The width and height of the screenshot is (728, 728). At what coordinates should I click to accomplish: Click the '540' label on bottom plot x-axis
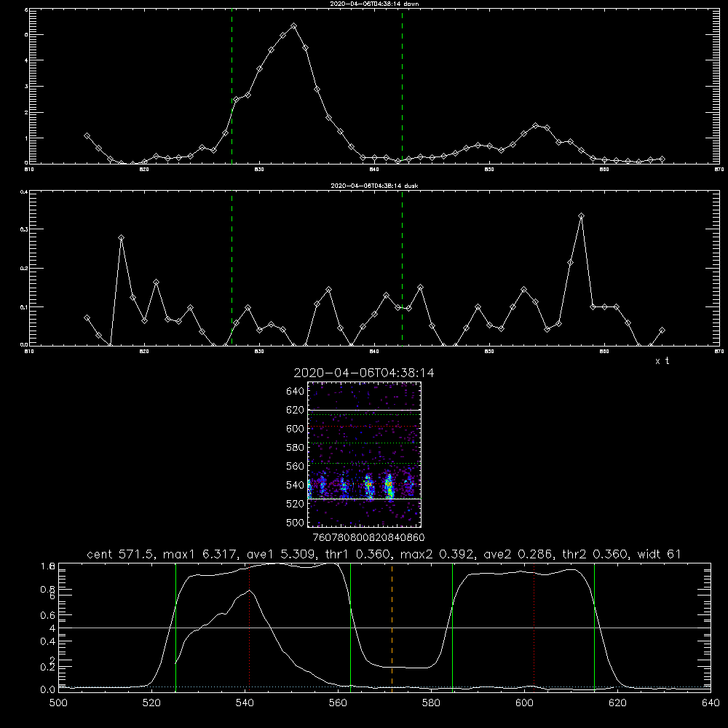click(x=245, y=703)
